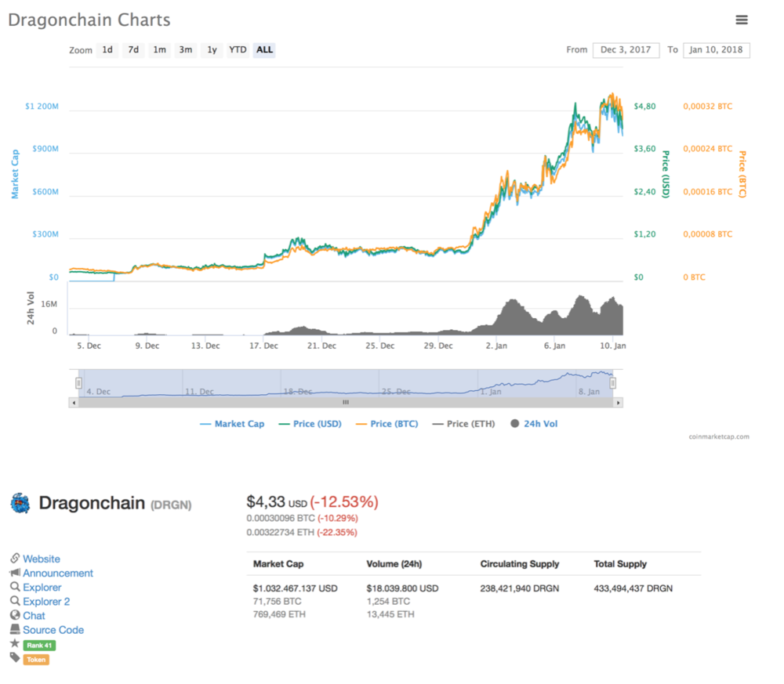Open the Explorer 2 link
784x684 pixels.
click(x=46, y=602)
